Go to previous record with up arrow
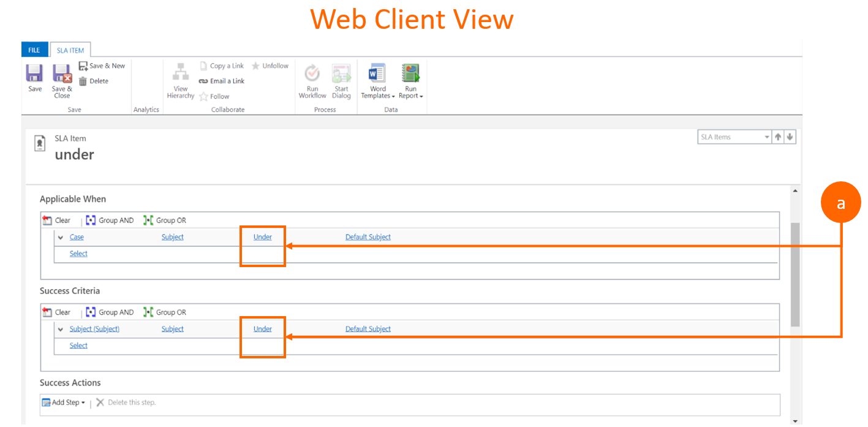 point(778,137)
